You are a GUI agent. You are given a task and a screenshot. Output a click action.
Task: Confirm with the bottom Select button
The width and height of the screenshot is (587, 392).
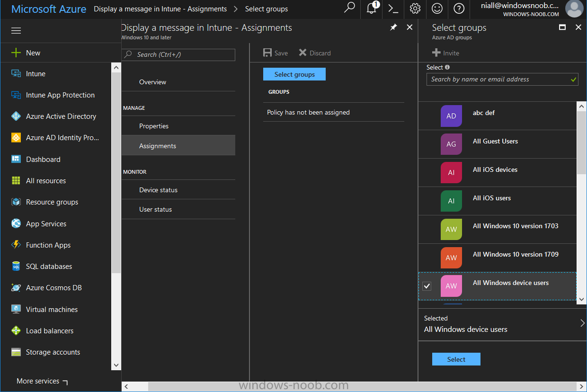tap(456, 359)
